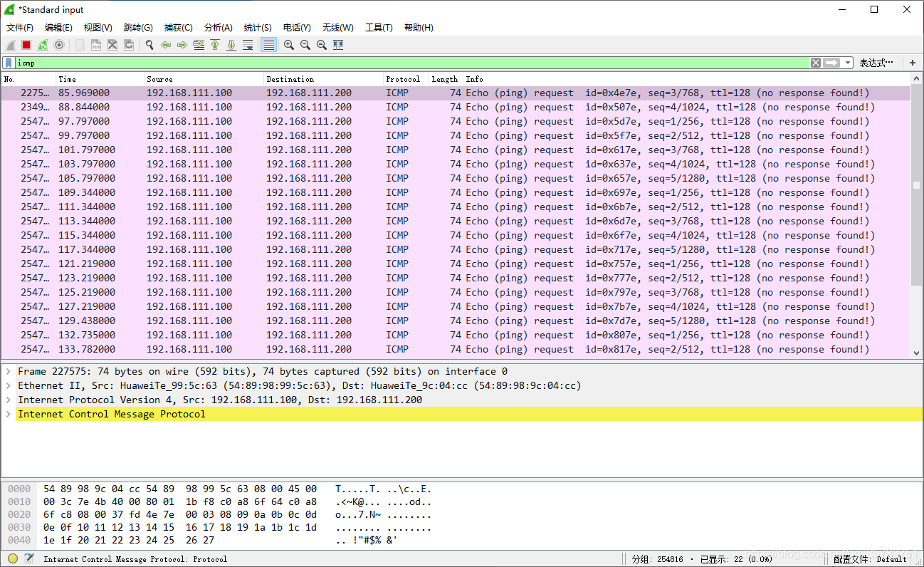Add a filter button with plus

coord(913,63)
